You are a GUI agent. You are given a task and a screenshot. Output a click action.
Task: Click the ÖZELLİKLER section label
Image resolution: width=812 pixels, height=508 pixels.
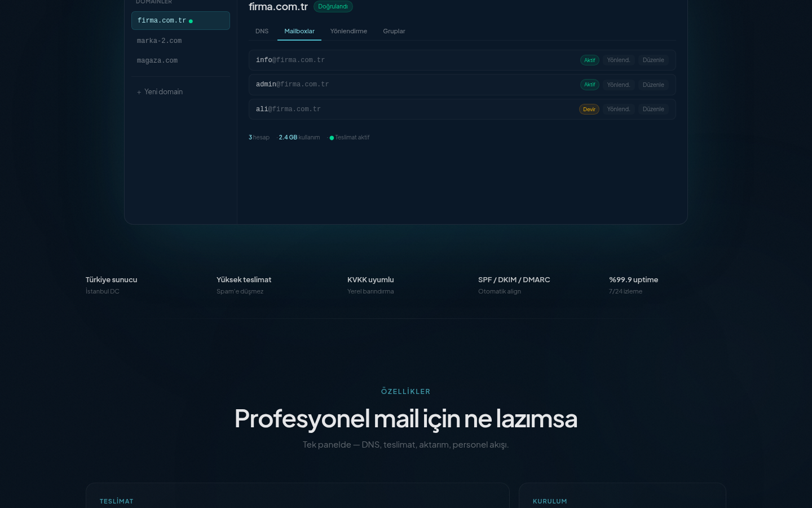[406, 391]
